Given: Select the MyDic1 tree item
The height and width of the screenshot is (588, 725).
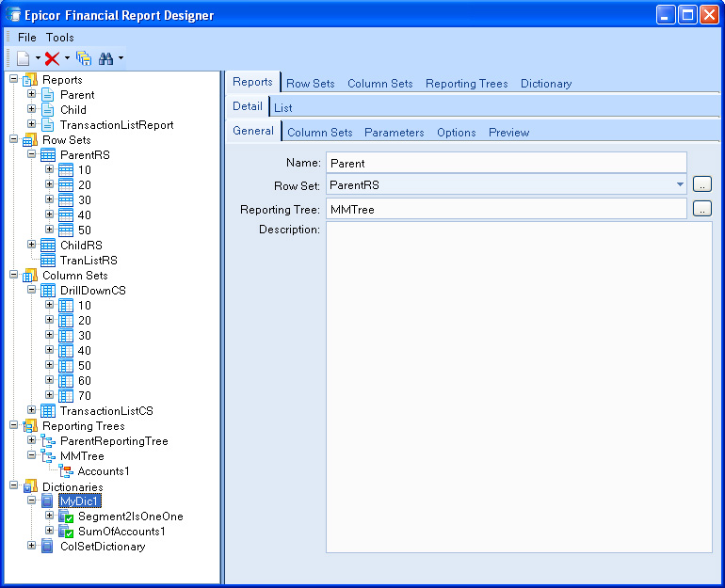Looking at the screenshot, I should (x=79, y=501).
